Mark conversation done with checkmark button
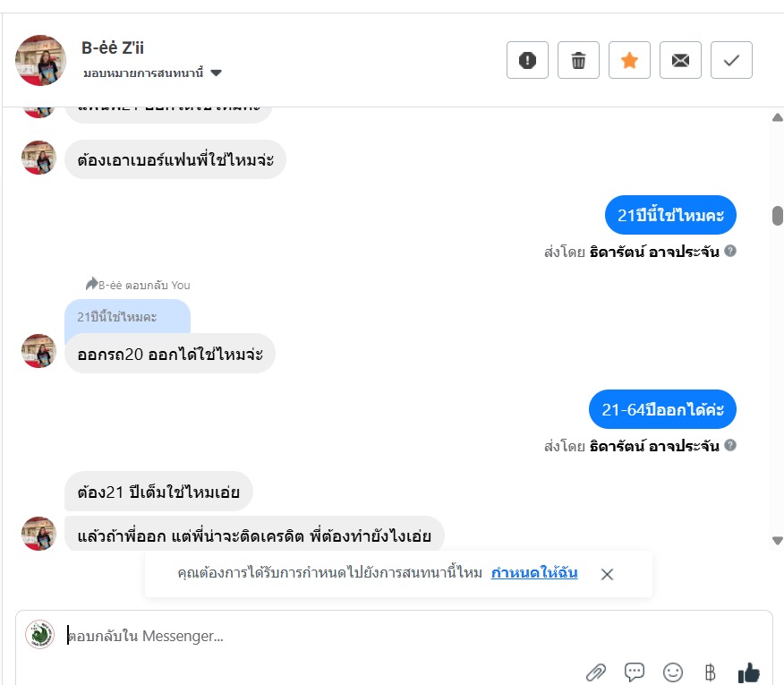This screenshot has height=685, width=784. point(731,61)
